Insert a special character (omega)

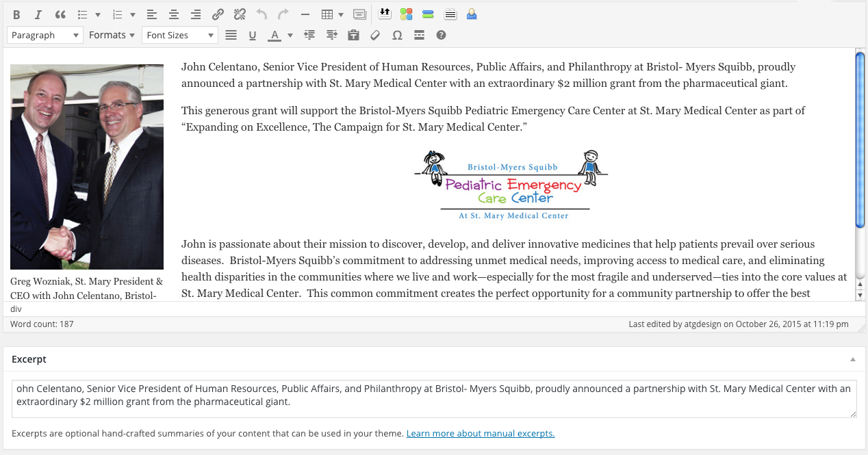click(397, 35)
